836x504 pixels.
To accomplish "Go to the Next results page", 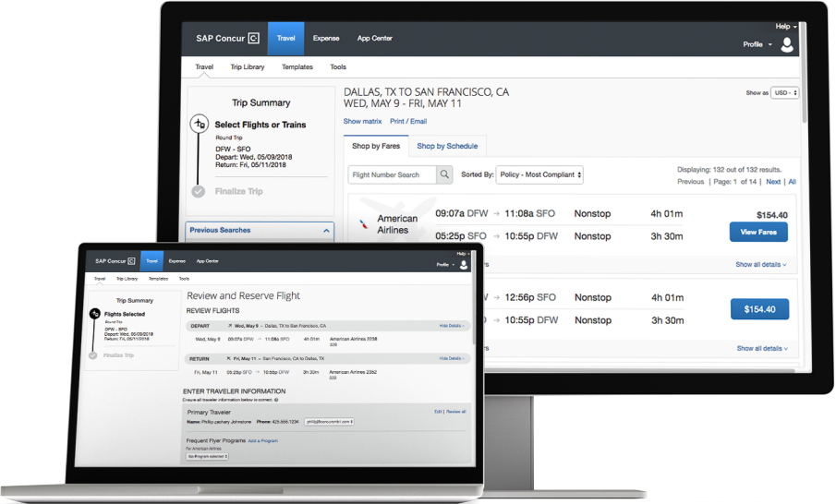I will 773,182.
